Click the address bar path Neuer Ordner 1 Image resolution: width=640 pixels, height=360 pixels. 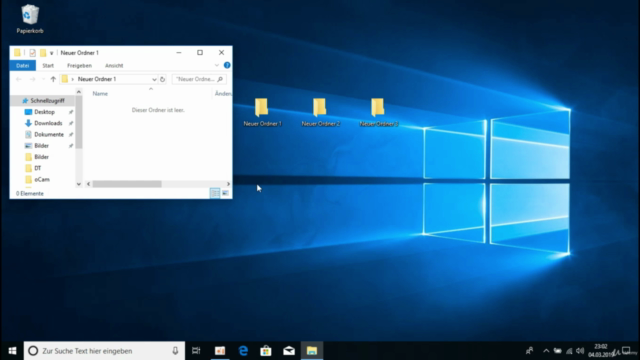[x=97, y=79]
